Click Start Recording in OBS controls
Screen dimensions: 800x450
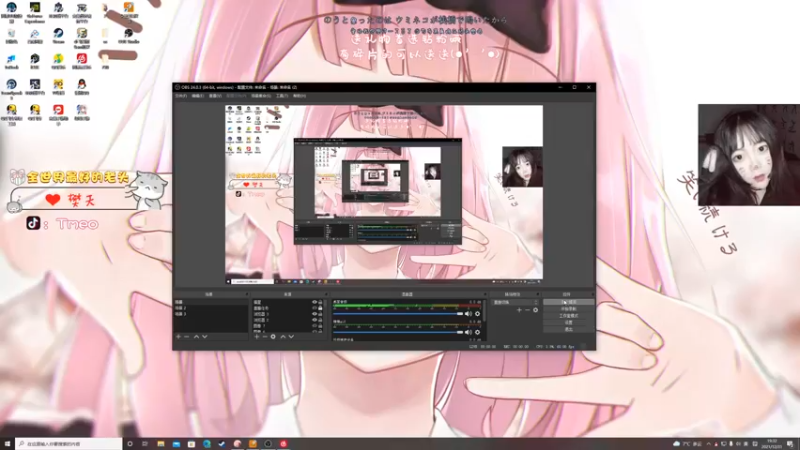pos(568,309)
